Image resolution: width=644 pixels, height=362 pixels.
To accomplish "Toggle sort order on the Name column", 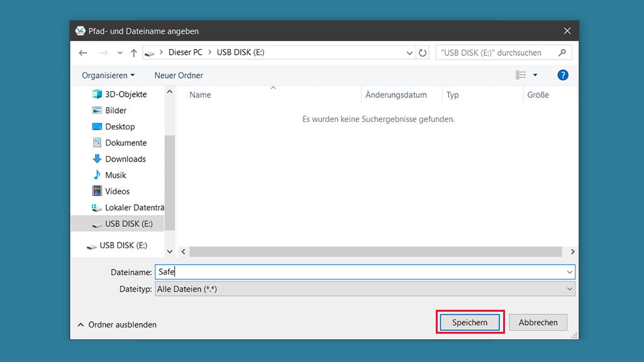I will (x=200, y=95).
